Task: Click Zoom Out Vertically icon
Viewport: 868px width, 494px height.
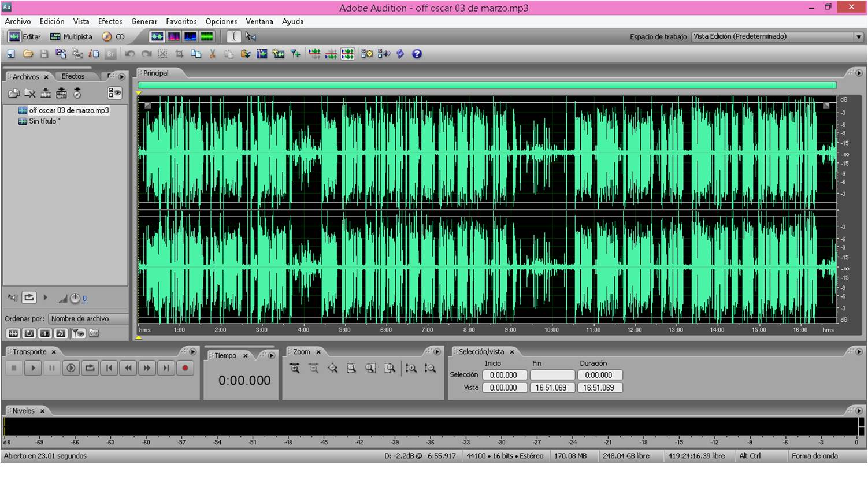Action: (x=430, y=368)
